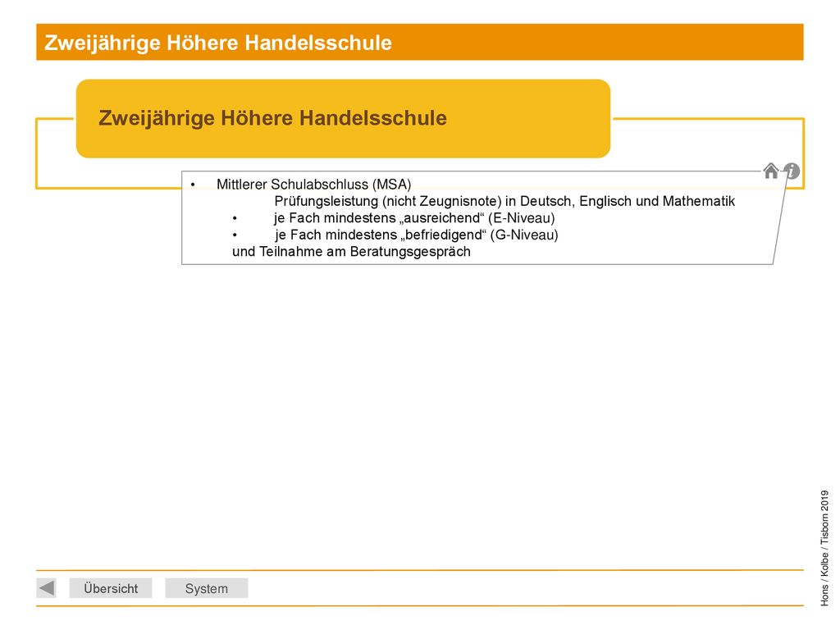This screenshot has width=840, height=630.
Task: Click the line mentioning „ausreichend“
Action: click(x=414, y=218)
